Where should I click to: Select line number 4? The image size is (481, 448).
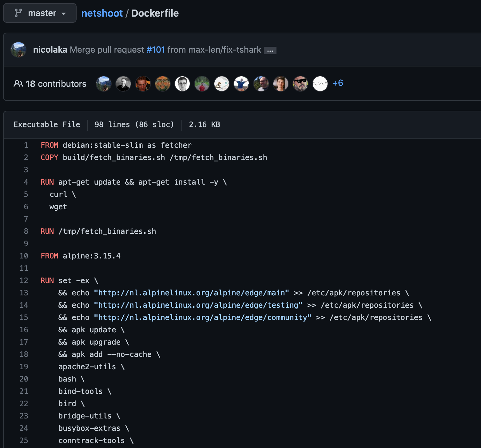[x=26, y=182]
